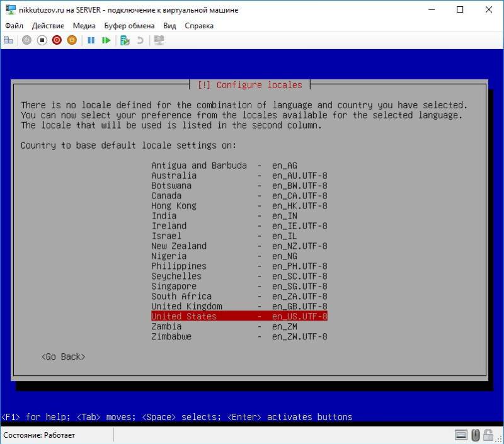This screenshot has height=444, width=504.
Task: Create a checkpoint with toolbar icon
Action: (x=125, y=40)
